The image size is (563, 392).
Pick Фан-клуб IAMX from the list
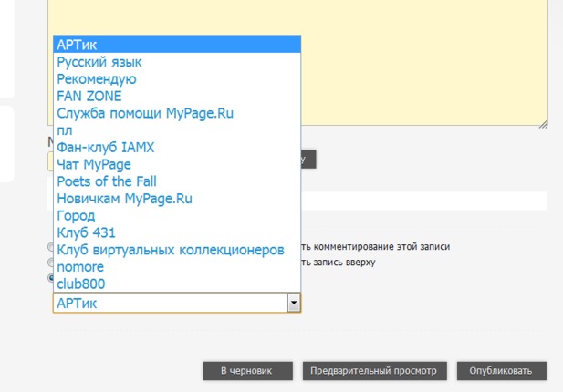pyautogui.click(x=177, y=147)
